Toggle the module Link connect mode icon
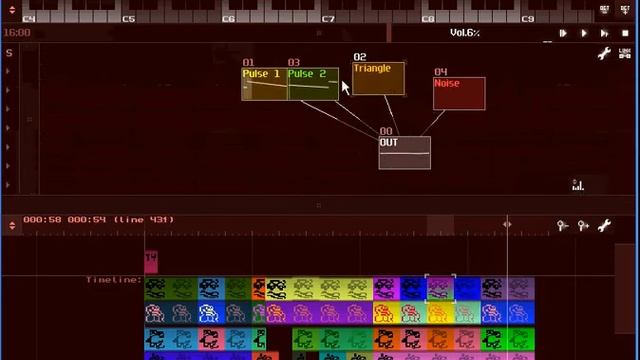This screenshot has height=360, width=640. [x=625, y=53]
